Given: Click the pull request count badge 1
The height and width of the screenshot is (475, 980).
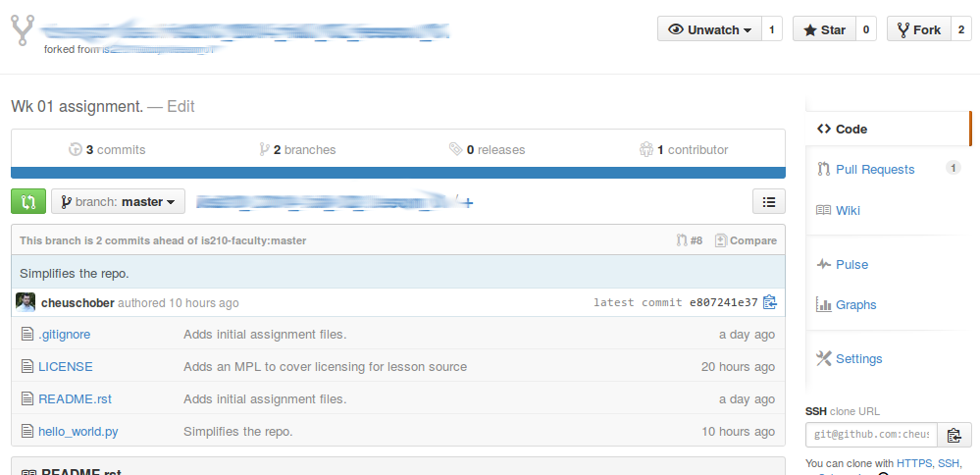Looking at the screenshot, I should (x=954, y=168).
